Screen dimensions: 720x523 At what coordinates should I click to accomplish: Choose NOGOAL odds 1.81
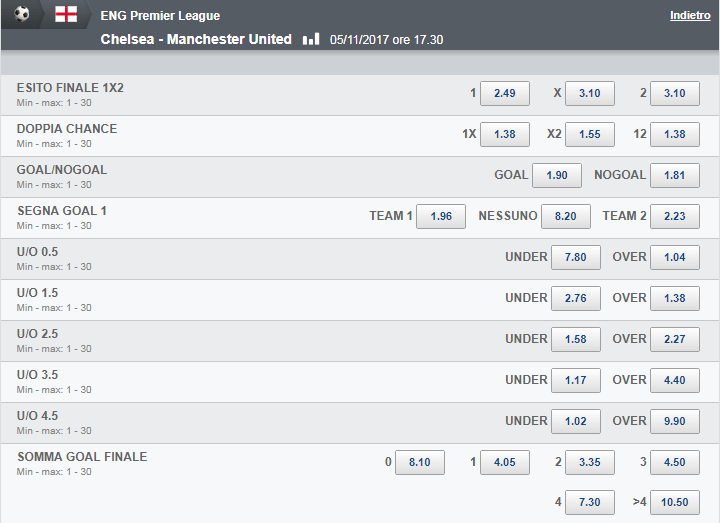[675, 175]
